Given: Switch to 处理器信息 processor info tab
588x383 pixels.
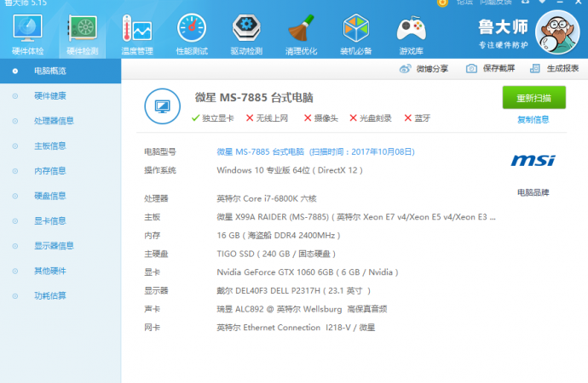Looking at the screenshot, I should [x=53, y=121].
